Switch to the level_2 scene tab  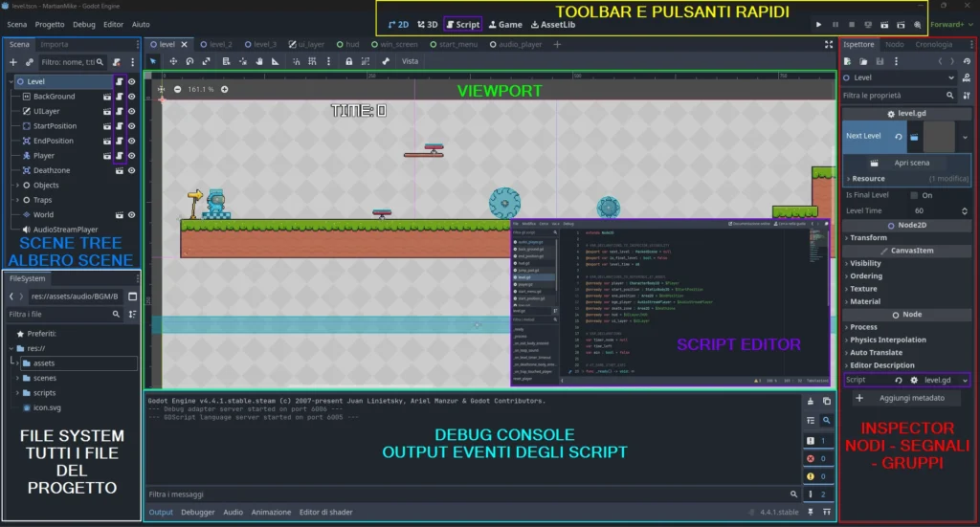click(216, 44)
